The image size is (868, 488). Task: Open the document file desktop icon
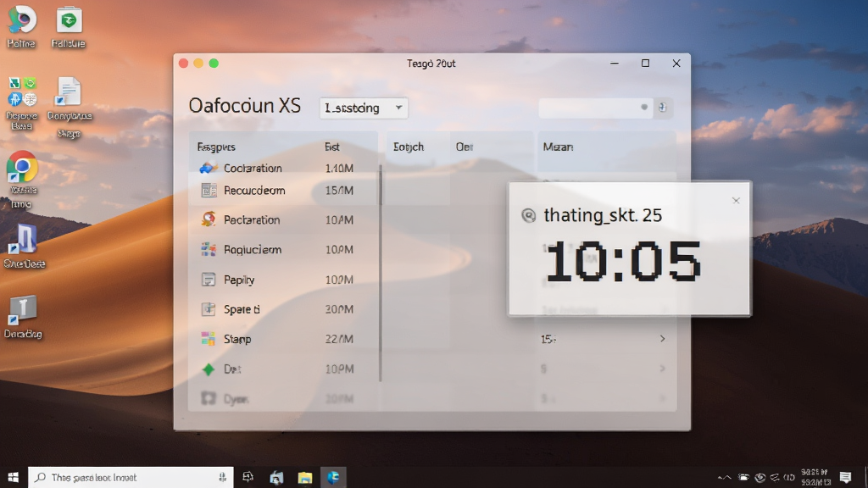(69, 91)
